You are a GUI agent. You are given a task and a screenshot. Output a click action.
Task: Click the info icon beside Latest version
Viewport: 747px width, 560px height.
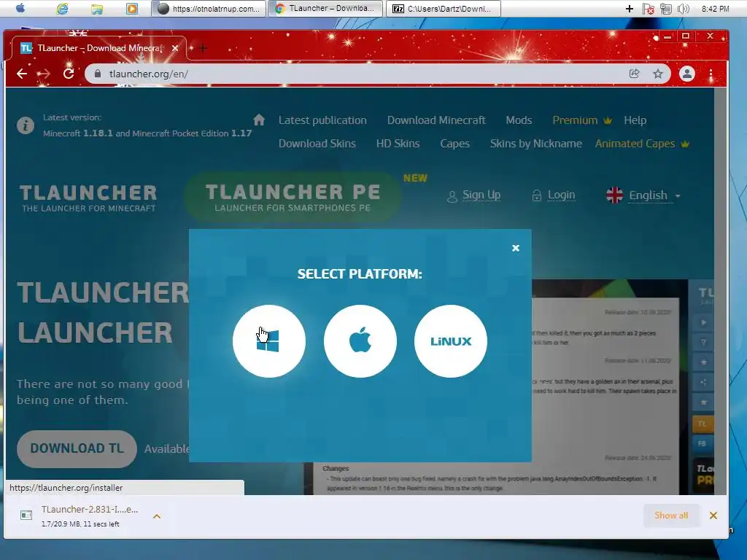pyautogui.click(x=26, y=125)
